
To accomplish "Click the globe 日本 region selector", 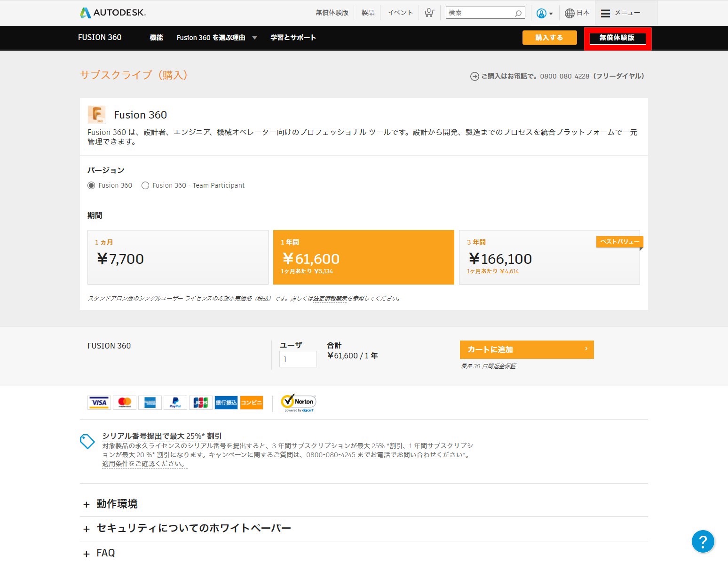I will (x=577, y=13).
